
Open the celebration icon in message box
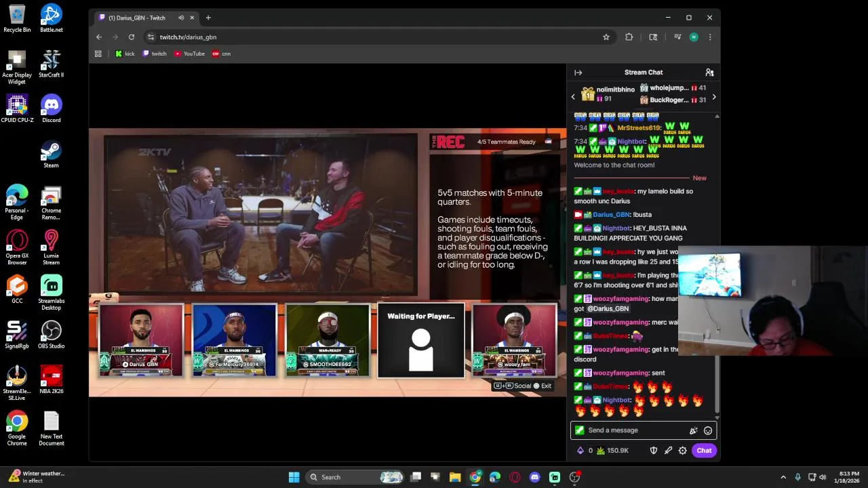(693, 430)
